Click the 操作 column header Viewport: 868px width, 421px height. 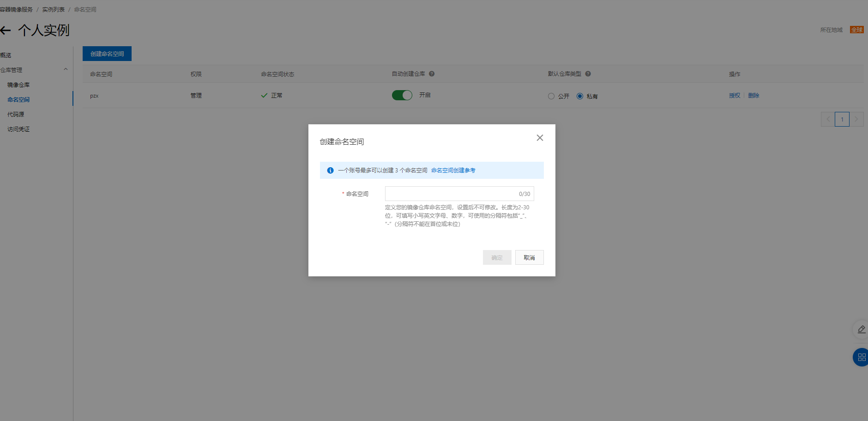(x=735, y=74)
